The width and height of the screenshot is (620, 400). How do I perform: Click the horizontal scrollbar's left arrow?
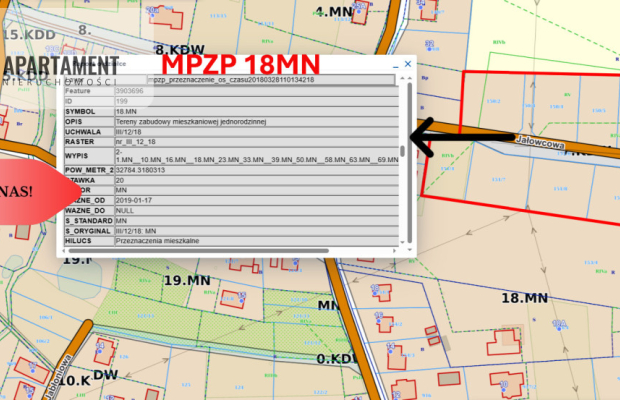click(x=65, y=251)
